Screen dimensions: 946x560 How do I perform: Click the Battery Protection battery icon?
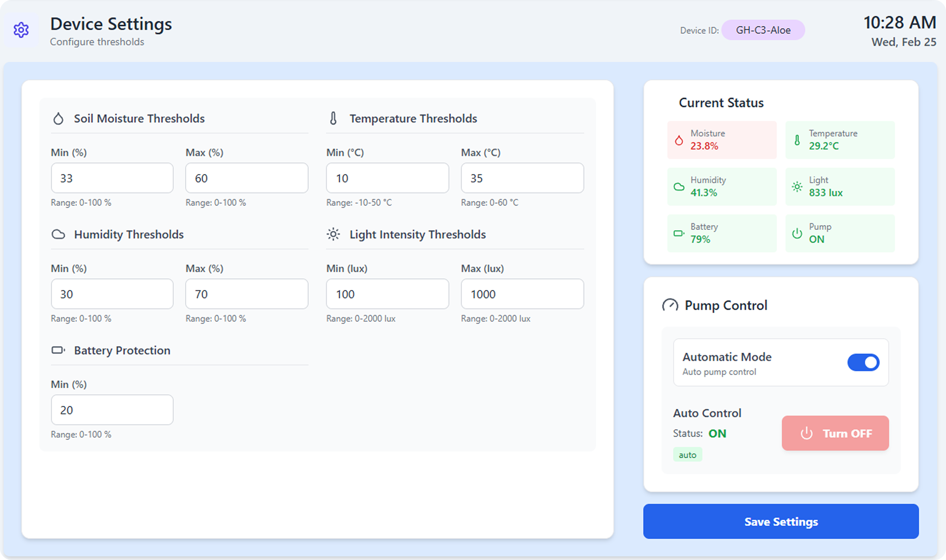point(58,350)
